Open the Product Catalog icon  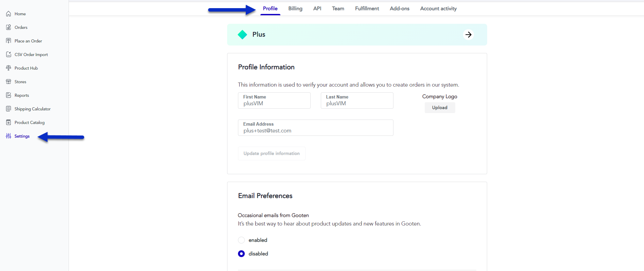coord(8,122)
